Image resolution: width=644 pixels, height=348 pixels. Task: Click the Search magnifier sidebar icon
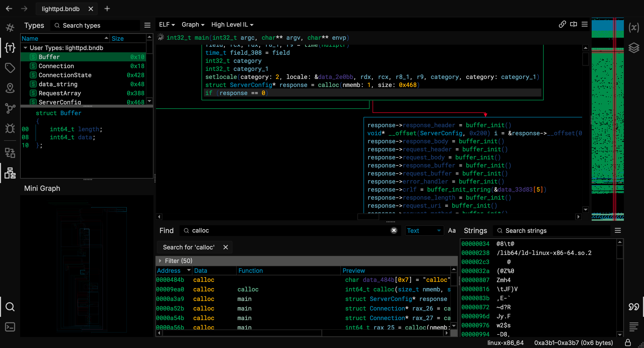coord(10,307)
